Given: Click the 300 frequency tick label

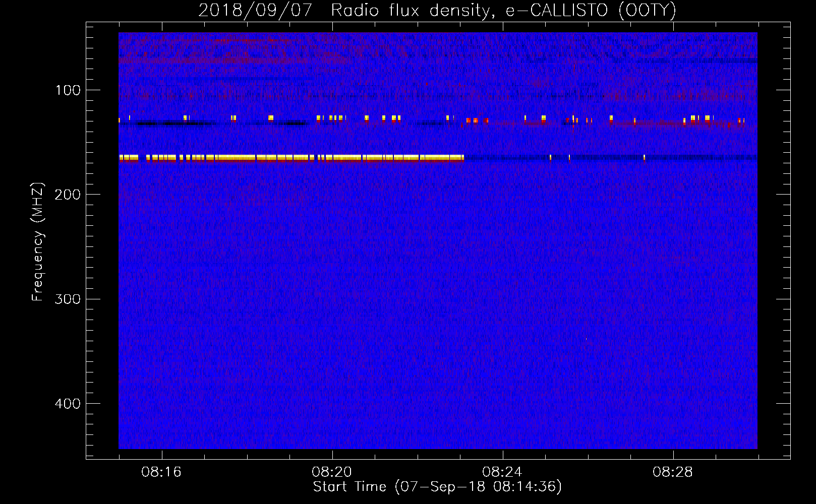Looking at the screenshot, I should point(68,299).
